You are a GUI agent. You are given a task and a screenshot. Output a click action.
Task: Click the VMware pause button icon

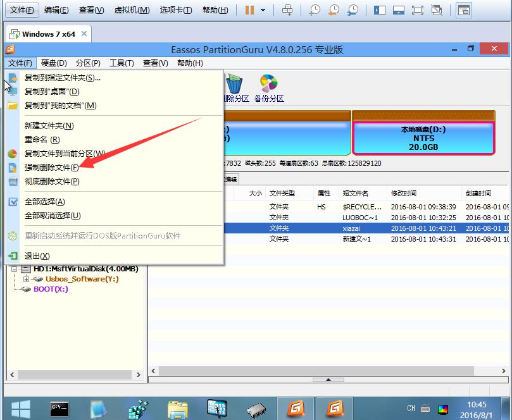249,10
